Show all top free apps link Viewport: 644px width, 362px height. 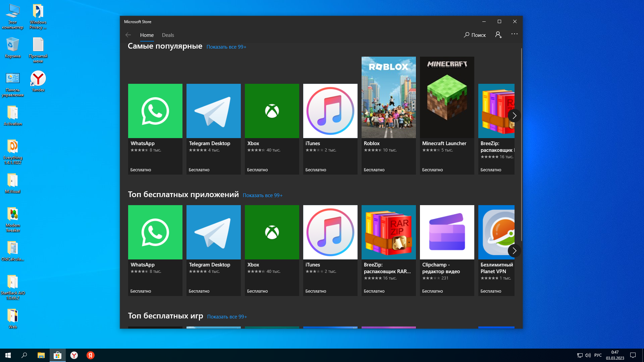263,195
